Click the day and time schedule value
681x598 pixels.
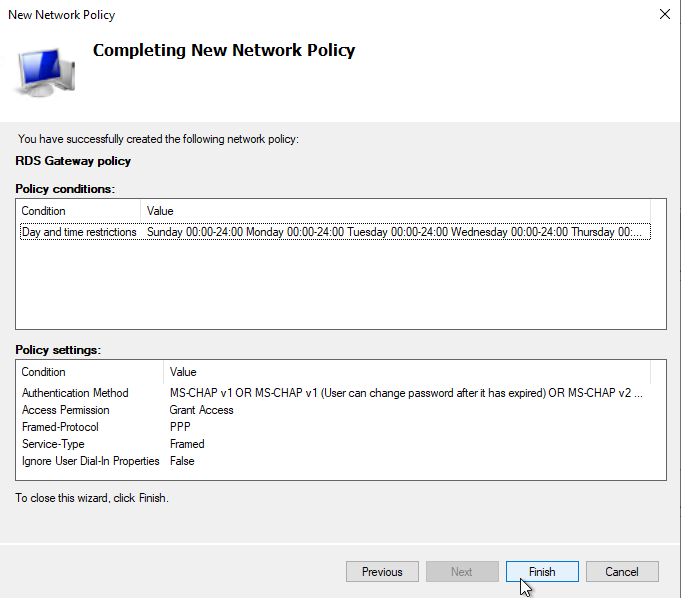coord(397,232)
